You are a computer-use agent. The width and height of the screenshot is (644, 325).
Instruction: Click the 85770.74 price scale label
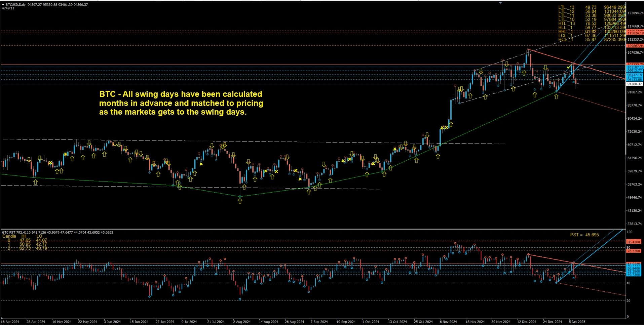pyautogui.click(x=635, y=105)
